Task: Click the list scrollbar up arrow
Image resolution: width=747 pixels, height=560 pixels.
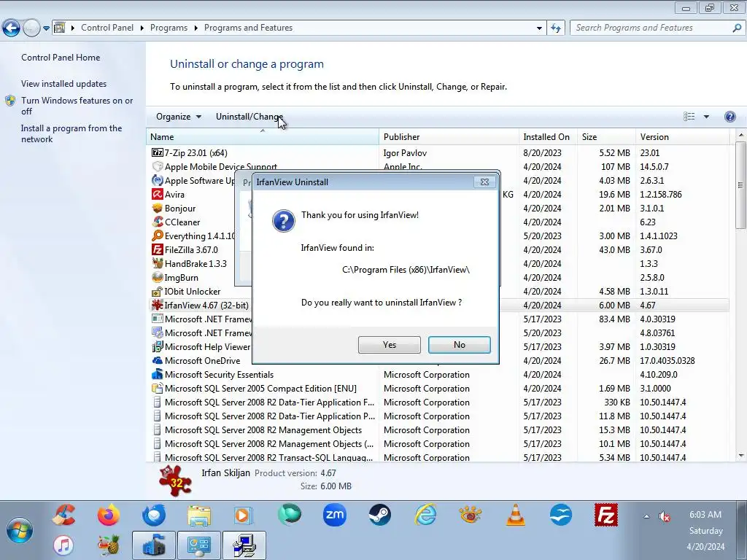Action: coord(740,135)
